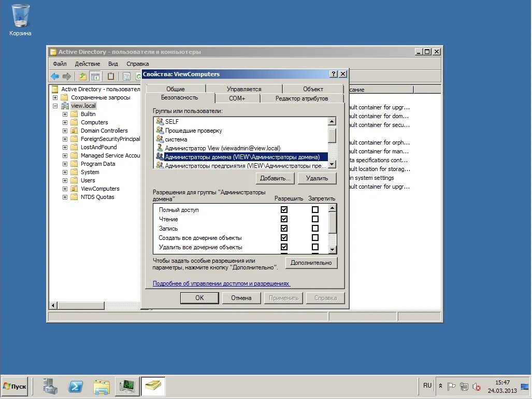The height and width of the screenshot is (399, 532).
Task: Expand the Users container
Action: 65,180
